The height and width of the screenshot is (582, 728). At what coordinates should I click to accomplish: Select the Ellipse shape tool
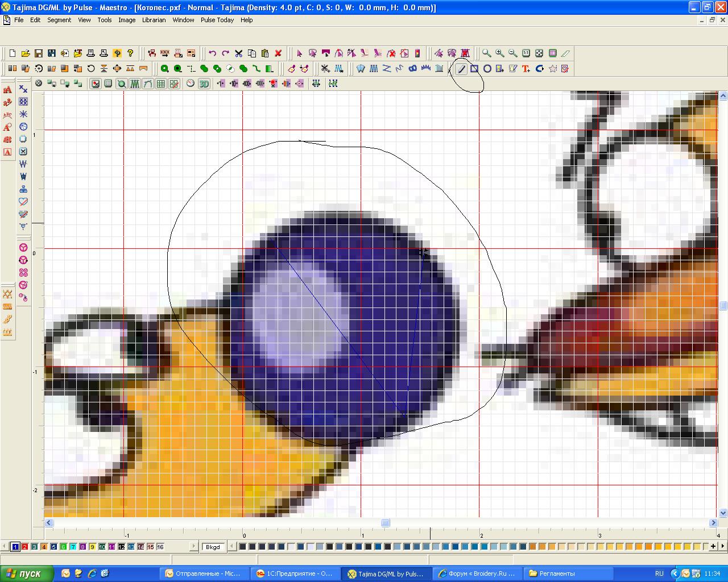pyautogui.click(x=487, y=69)
